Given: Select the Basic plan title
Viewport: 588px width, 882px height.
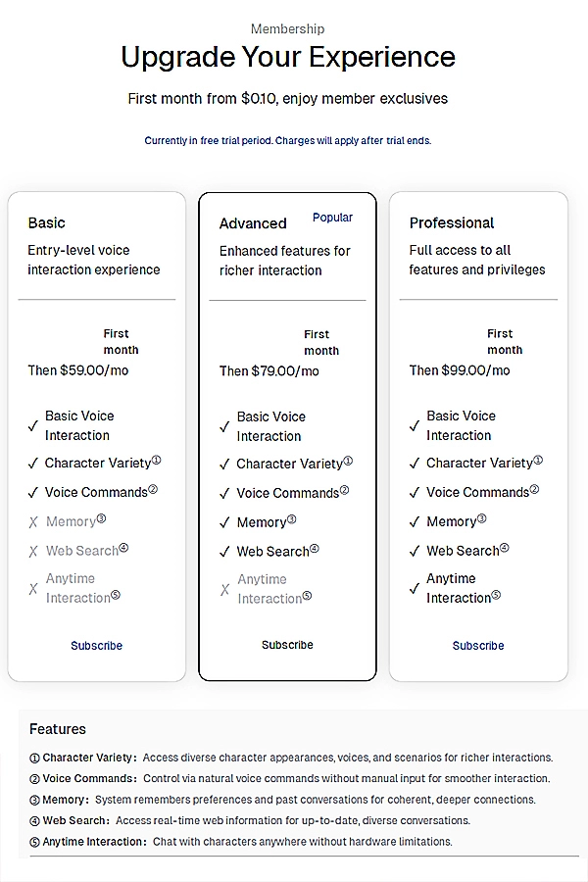Looking at the screenshot, I should click(47, 223).
